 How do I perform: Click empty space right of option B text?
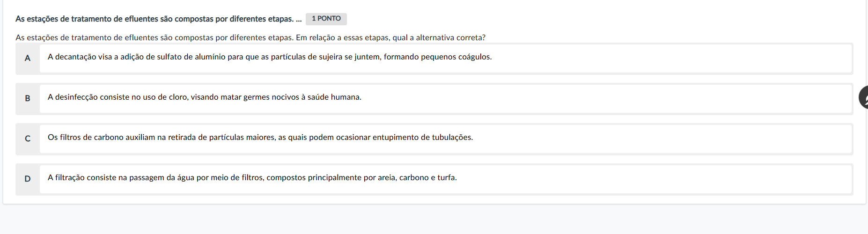(609, 99)
